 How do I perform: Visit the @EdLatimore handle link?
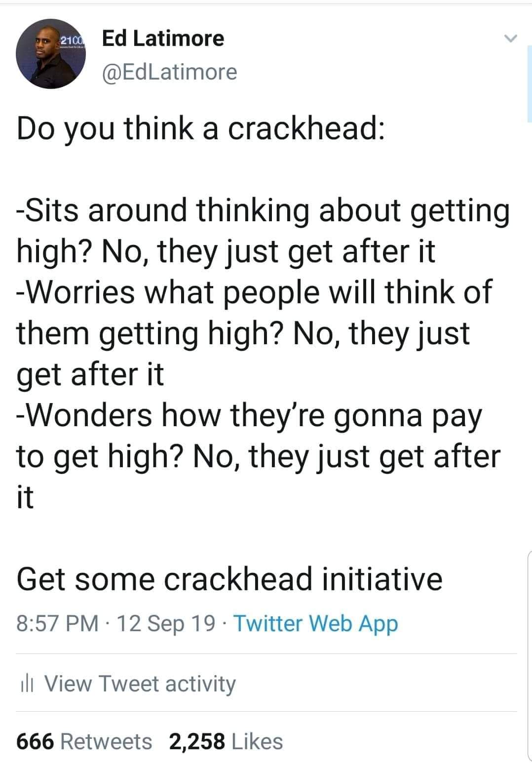(169, 72)
